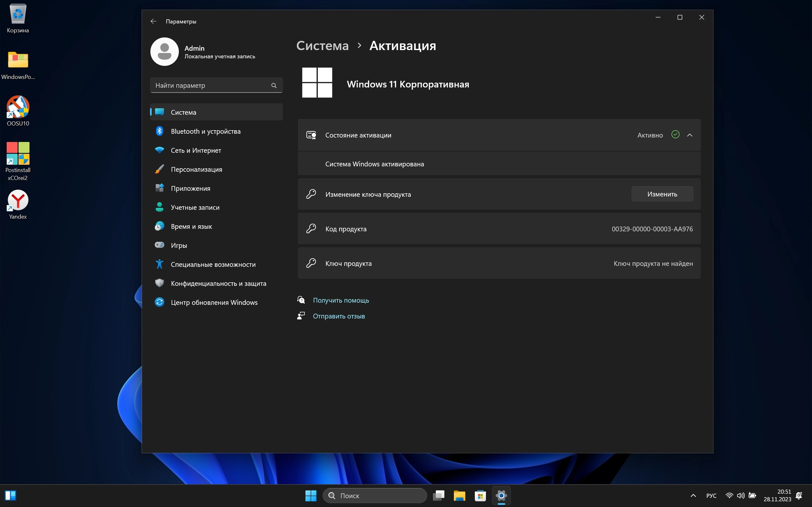Click Отправить отзыв link
Screen dimensions: 812x507
tap(338, 316)
